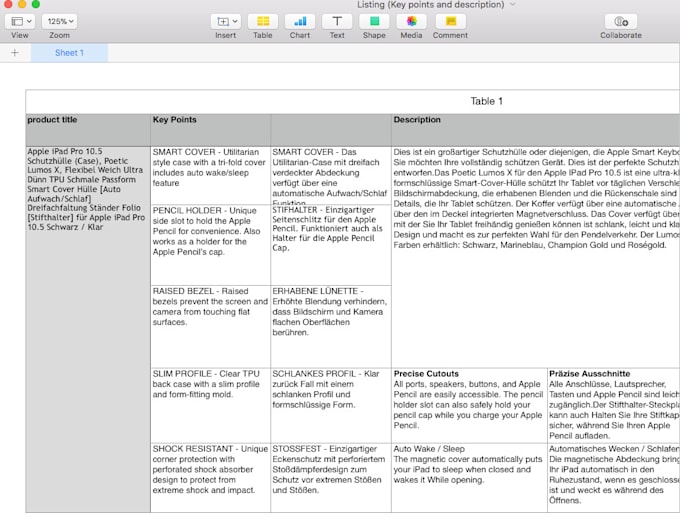
Task: Click the document title Listing (Key points and description)
Action: (431, 5)
